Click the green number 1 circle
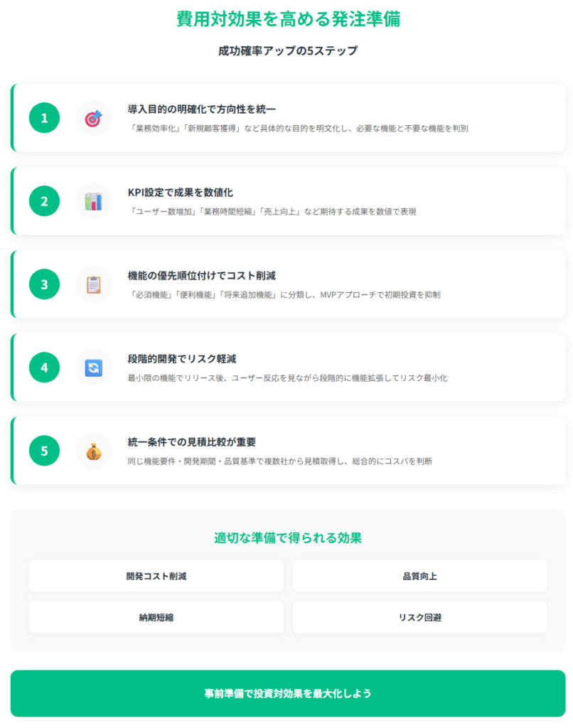Image resolution: width=573 pixels, height=728 pixels. [45, 118]
